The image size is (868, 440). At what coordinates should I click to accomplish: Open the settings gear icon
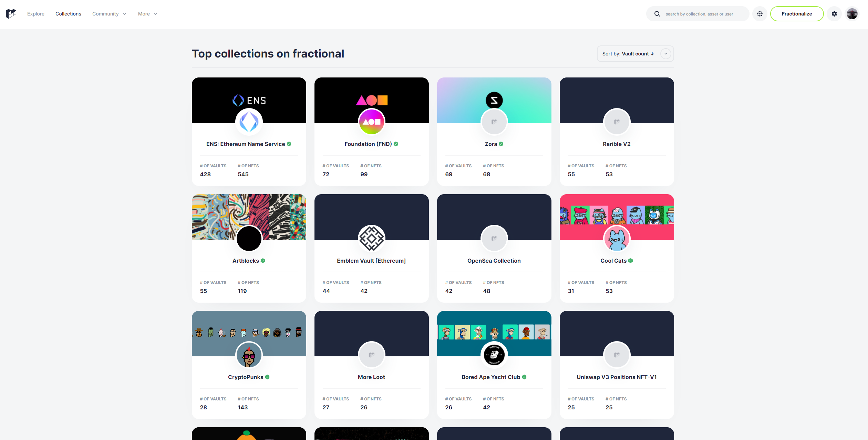coord(834,14)
